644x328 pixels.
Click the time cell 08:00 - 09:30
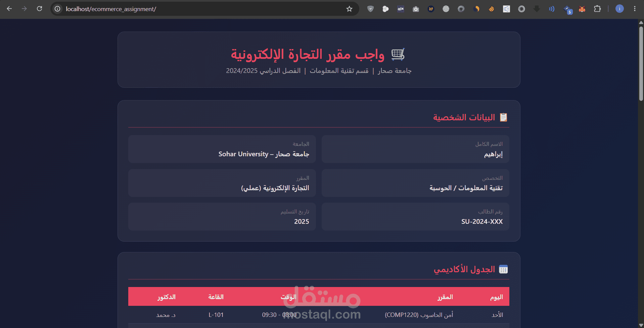[279, 315]
